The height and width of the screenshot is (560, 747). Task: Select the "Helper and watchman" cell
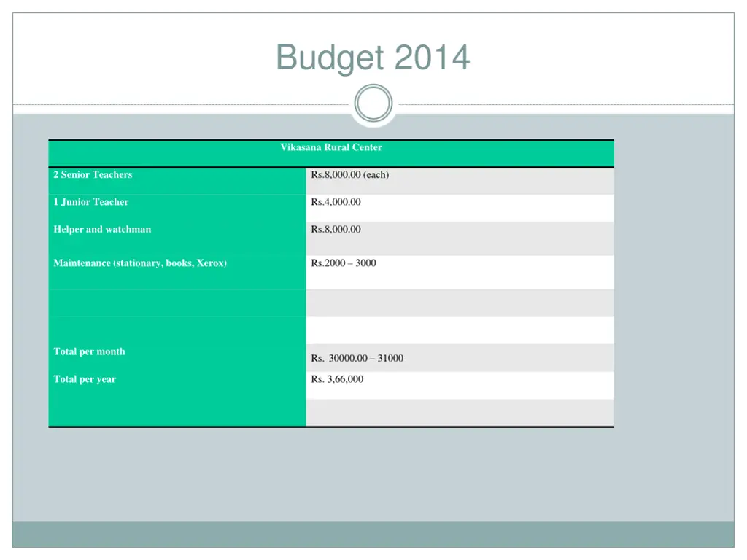coord(102,230)
